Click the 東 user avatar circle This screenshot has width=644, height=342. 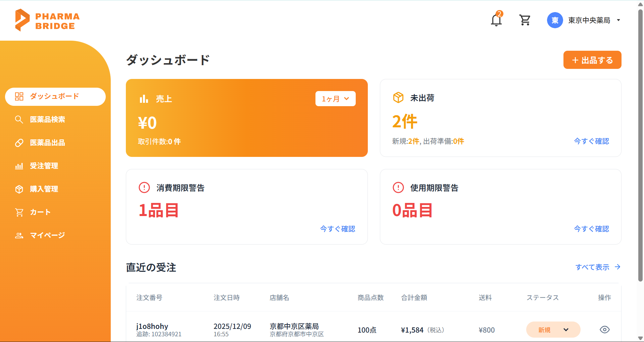click(555, 20)
